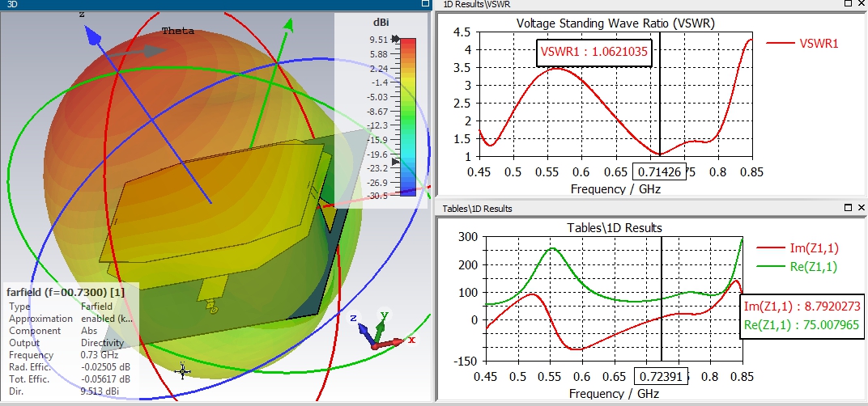This screenshot has height=406, width=868.
Task: Click the Approximation enabled value
Action: click(x=106, y=319)
